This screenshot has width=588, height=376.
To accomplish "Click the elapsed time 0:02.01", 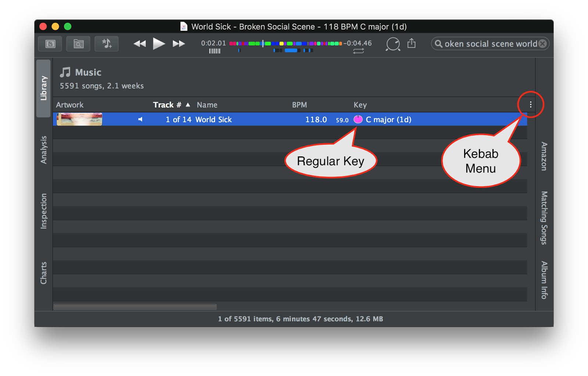I will click(214, 43).
